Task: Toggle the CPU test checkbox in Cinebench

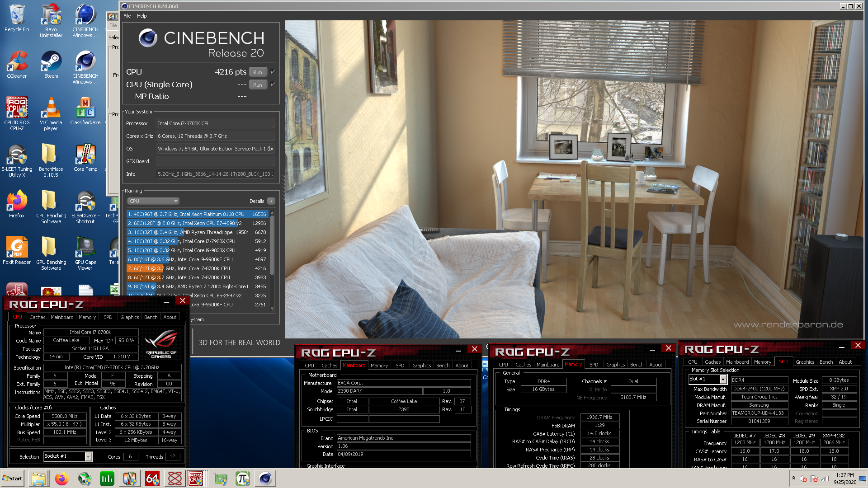Action: click(x=273, y=72)
